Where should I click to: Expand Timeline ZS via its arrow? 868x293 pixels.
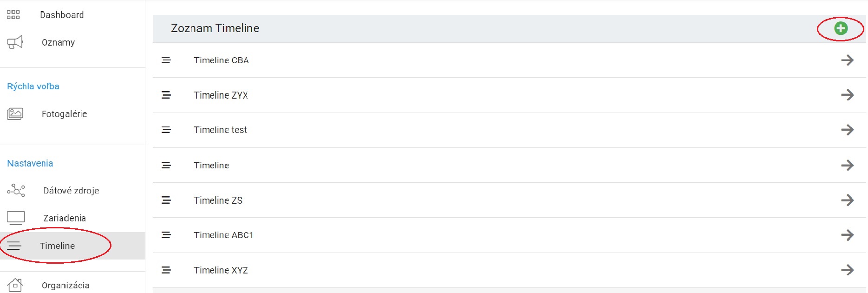[848, 200]
